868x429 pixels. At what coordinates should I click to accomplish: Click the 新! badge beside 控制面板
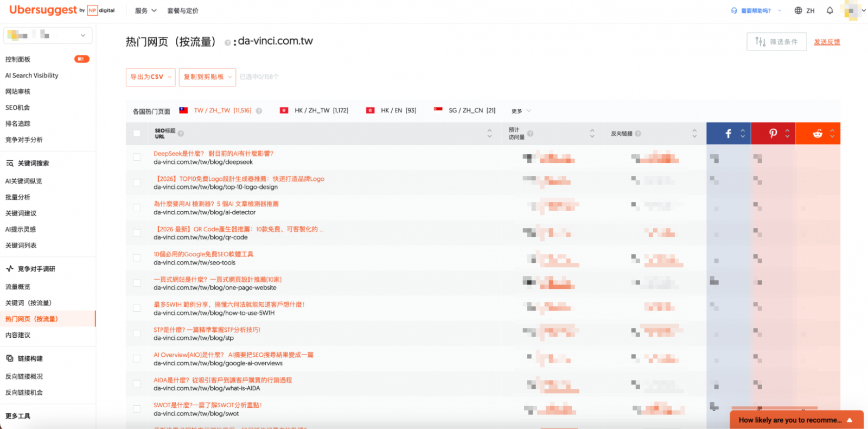click(x=82, y=59)
